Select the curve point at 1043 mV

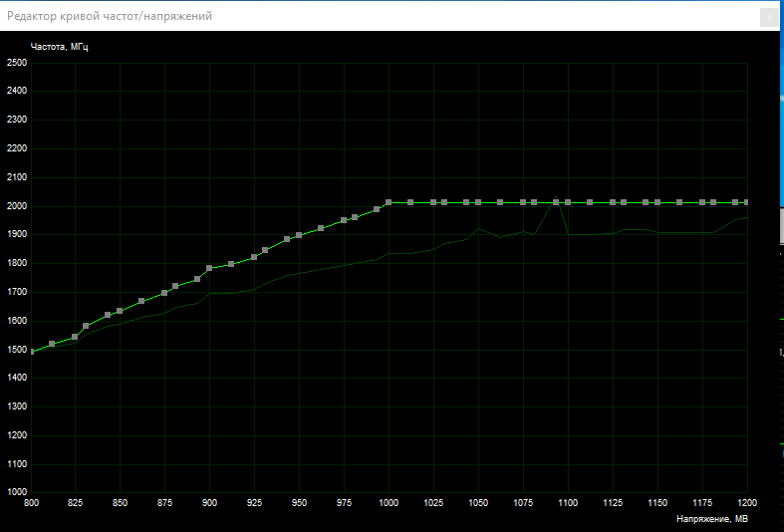[x=466, y=202]
